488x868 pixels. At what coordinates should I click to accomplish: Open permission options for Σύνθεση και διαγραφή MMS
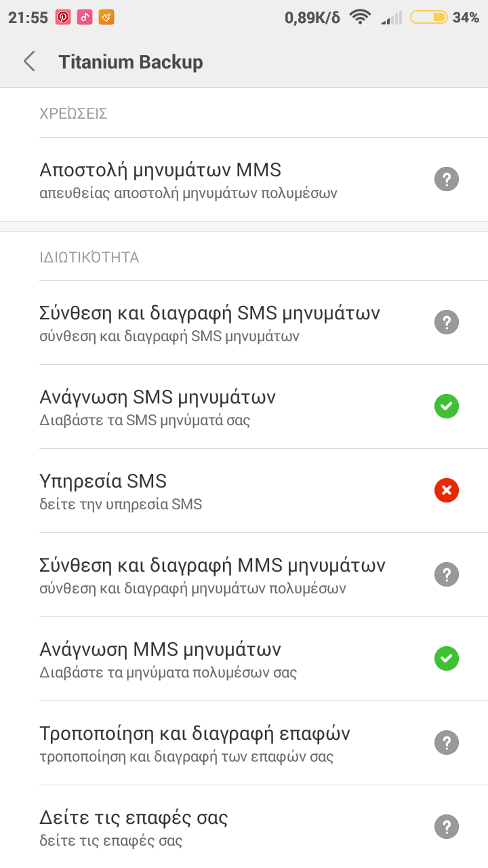click(447, 574)
